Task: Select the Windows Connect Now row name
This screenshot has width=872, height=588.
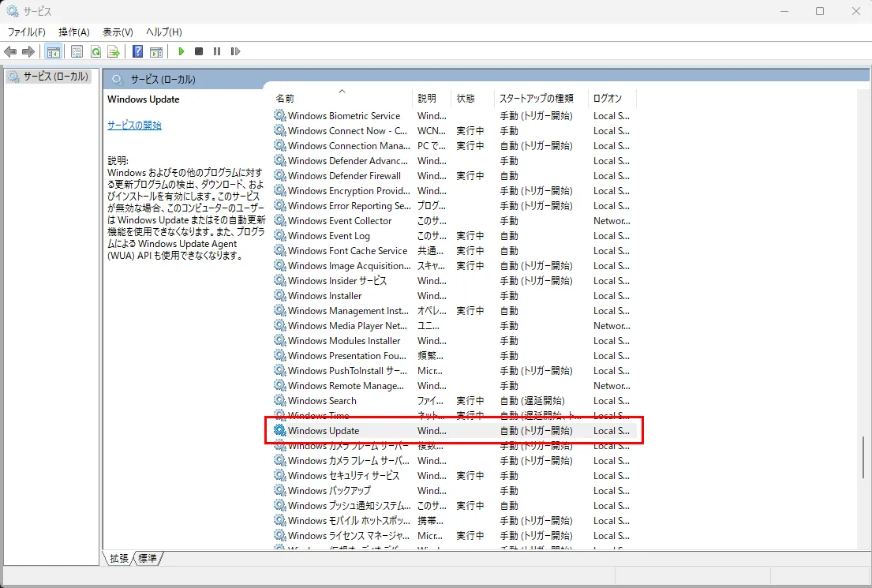Action: click(x=347, y=130)
